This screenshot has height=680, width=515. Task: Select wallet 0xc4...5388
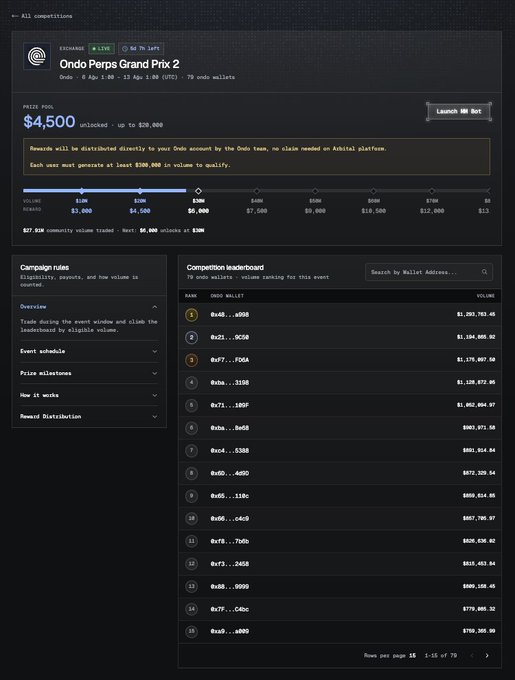[x=230, y=451]
